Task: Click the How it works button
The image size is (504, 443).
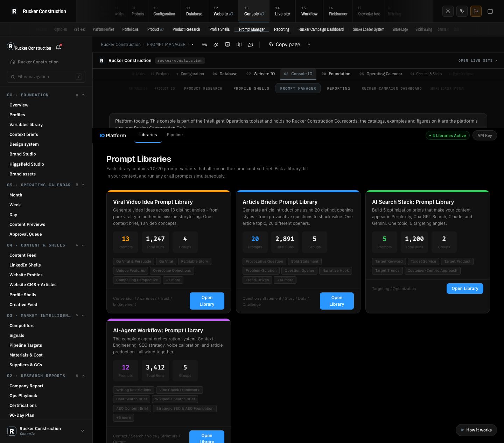Action: 476,430
